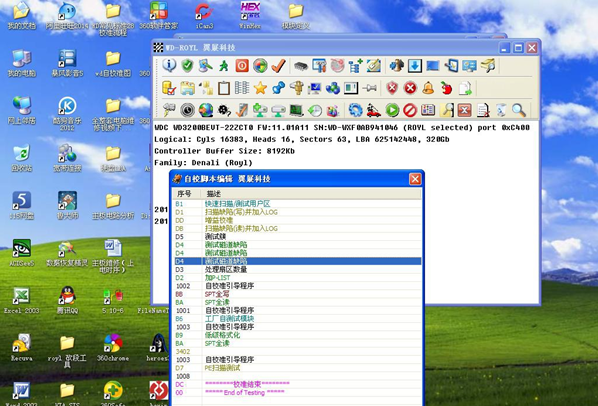Select row 00 End of Testing
This screenshot has height=406, width=598.
pos(297,393)
